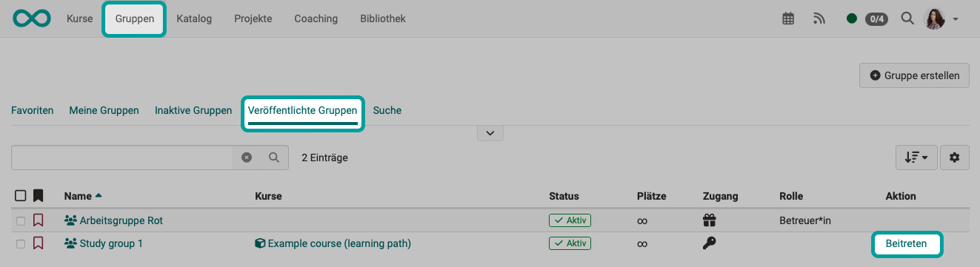Open the Katalog menu item
This screenshot has height=267, width=980.
pyautogui.click(x=194, y=18)
